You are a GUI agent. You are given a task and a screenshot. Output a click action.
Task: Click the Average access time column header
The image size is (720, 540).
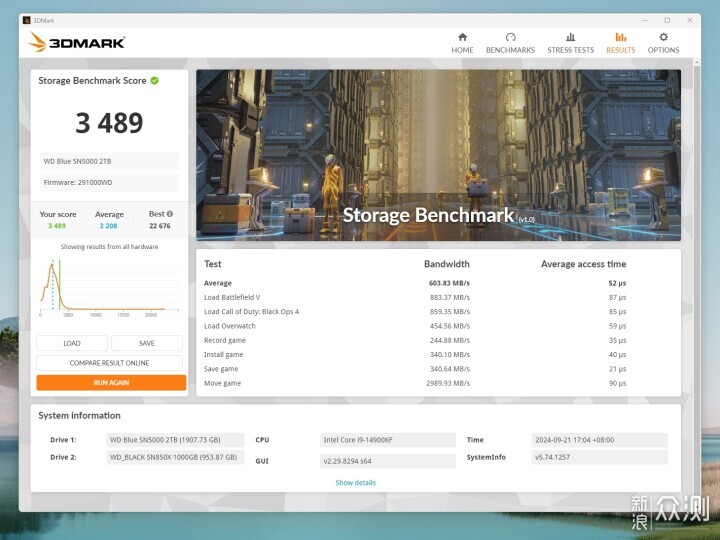[583, 264]
